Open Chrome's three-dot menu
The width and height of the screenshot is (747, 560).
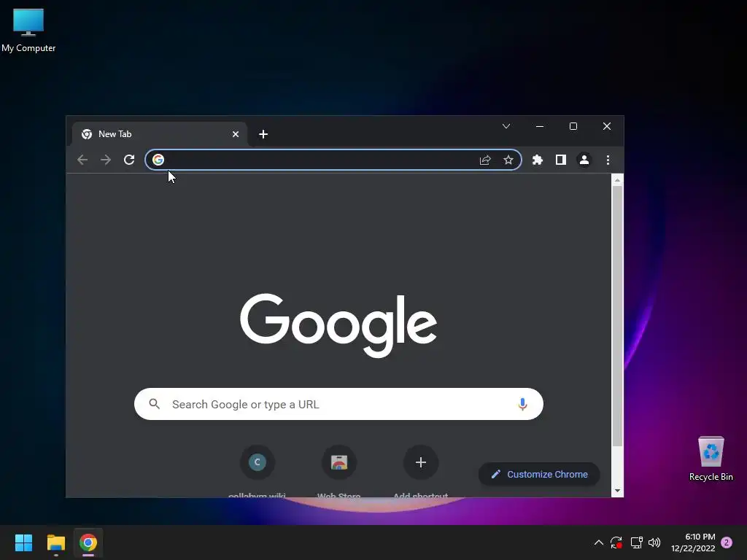(608, 160)
